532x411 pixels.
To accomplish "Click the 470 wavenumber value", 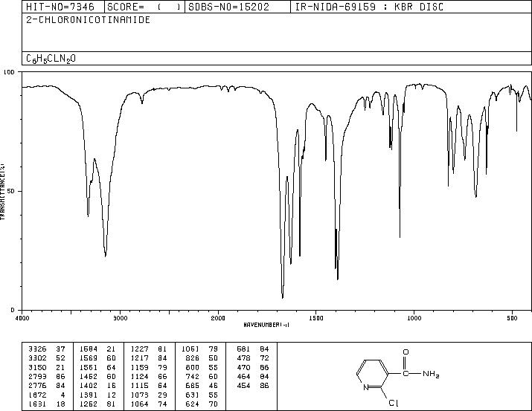I will tap(243, 367).
